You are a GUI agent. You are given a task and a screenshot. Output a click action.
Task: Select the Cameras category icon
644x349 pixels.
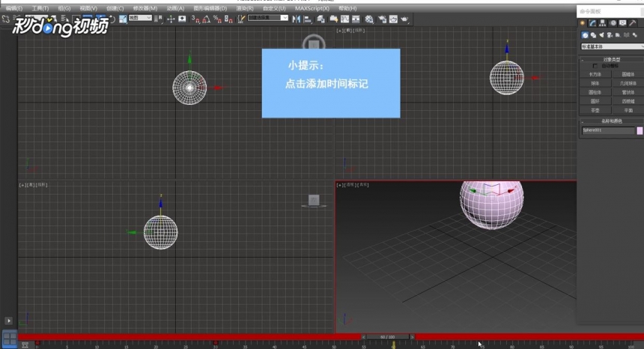click(610, 35)
